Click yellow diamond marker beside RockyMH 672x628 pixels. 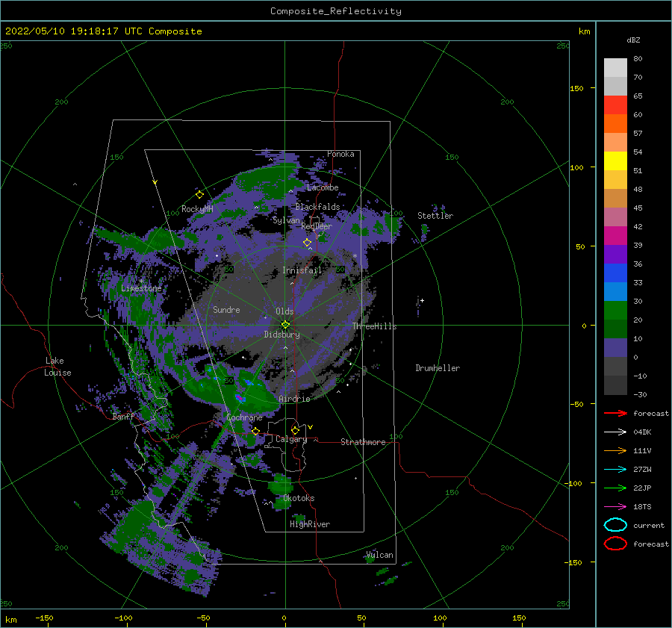click(199, 195)
